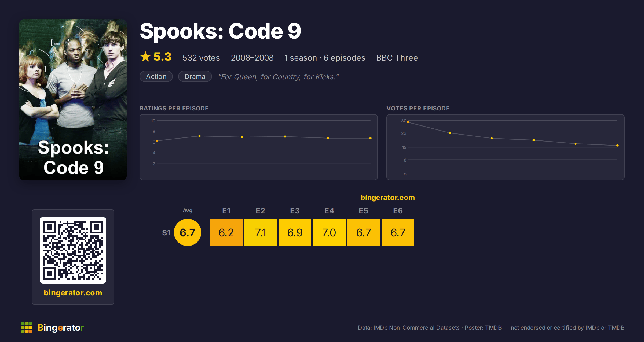Select the S1 average 6.7 circle
This screenshot has height=342, width=644.
click(188, 232)
